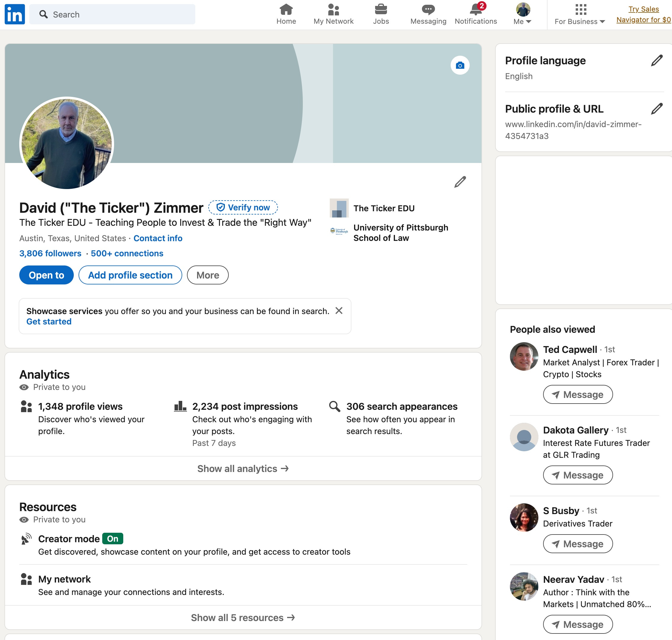Click pencil icon to edit intro

click(x=460, y=182)
